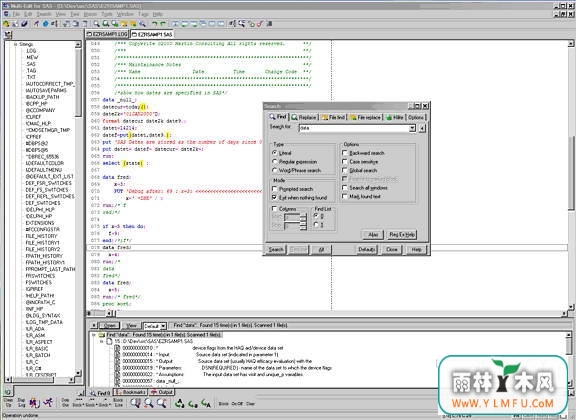This screenshot has height=420, width=576.
Task: Select Word/Phrase search type
Action: [x=274, y=170]
